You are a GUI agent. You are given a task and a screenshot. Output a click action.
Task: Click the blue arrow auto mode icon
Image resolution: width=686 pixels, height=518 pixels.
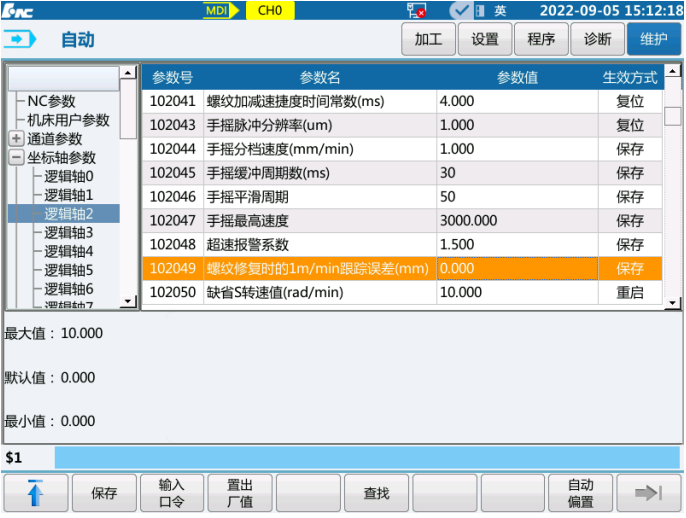point(20,39)
